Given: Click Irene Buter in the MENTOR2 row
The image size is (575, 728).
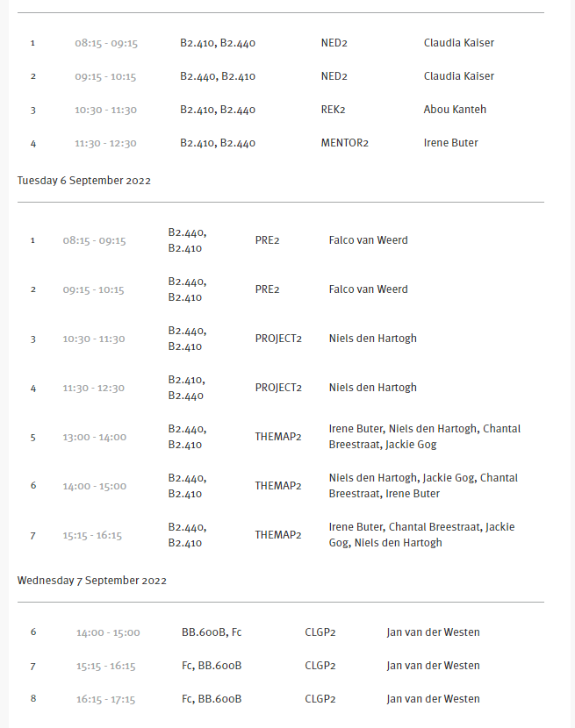Looking at the screenshot, I should click(x=450, y=143).
